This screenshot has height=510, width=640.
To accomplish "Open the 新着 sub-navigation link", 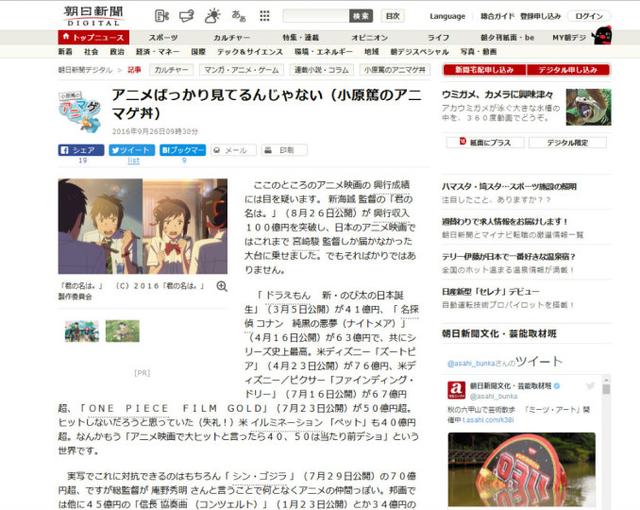I will (65, 52).
